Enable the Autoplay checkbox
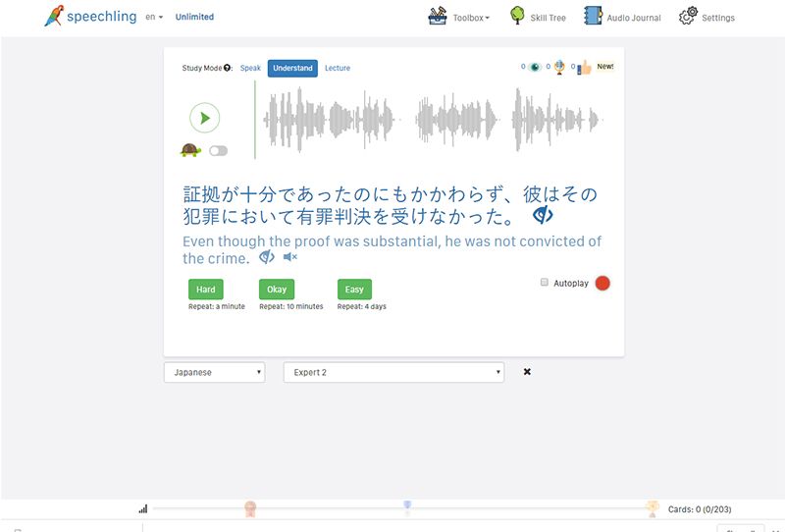785x532 pixels. click(x=545, y=283)
